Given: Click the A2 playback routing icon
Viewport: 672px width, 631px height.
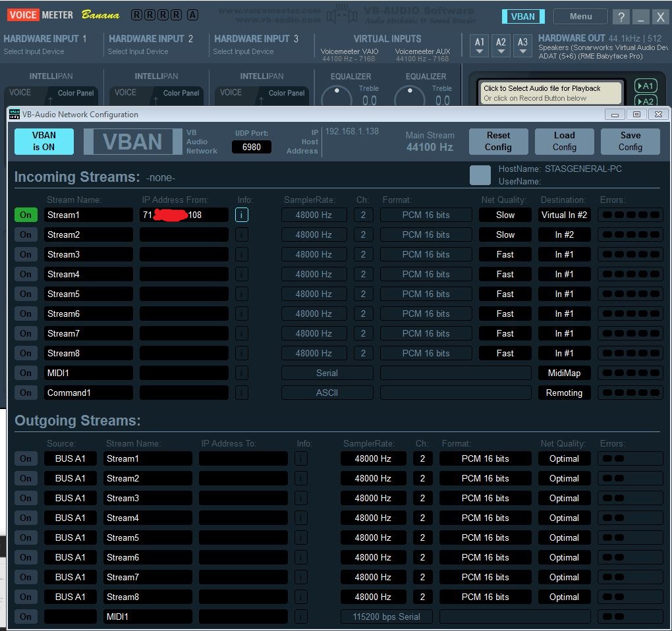Looking at the screenshot, I should pos(646,101).
